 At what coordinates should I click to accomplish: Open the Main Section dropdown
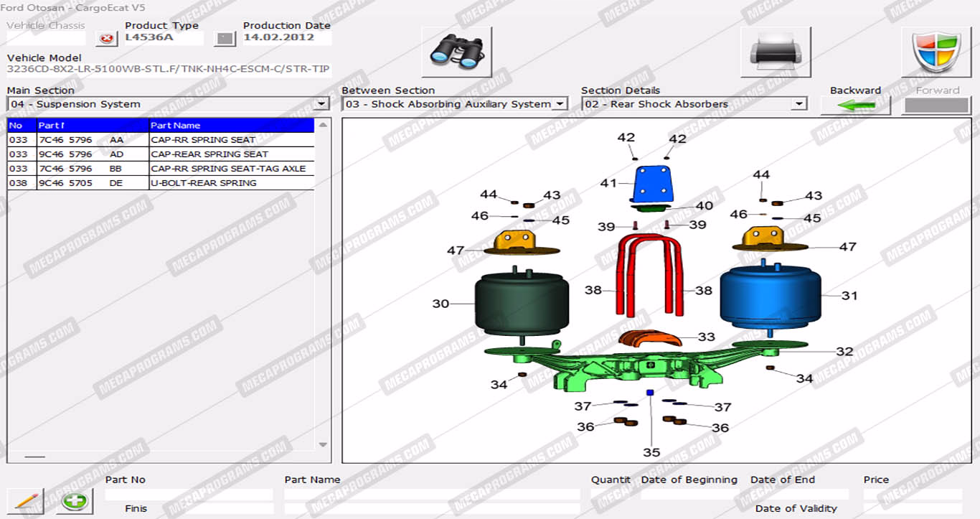coord(321,105)
